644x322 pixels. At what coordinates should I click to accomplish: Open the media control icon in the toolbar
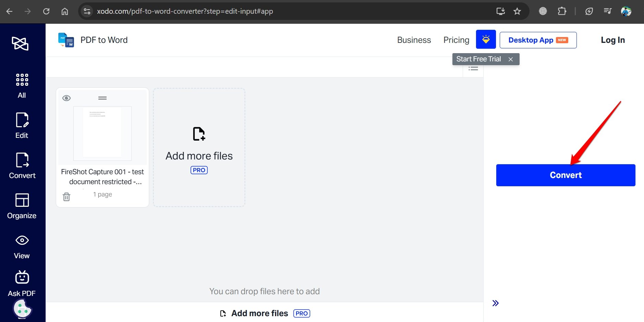pyautogui.click(x=608, y=11)
